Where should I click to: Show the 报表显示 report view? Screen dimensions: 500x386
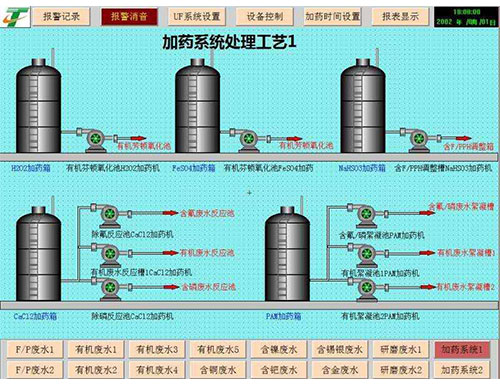[400, 16]
